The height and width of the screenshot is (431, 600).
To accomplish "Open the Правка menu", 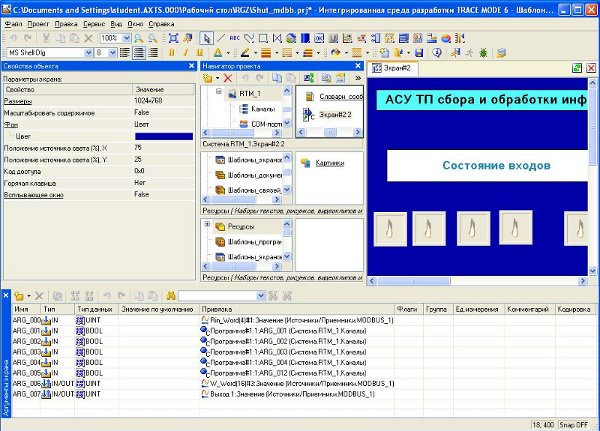I will click(x=66, y=24).
